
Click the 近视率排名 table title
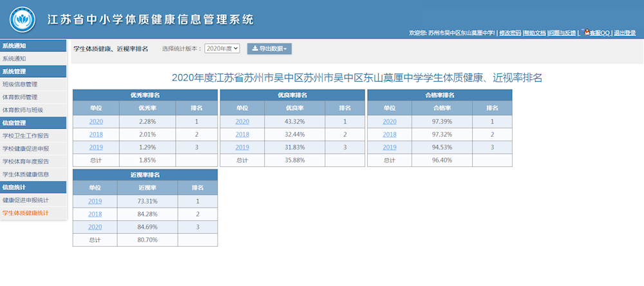(x=145, y=175)
